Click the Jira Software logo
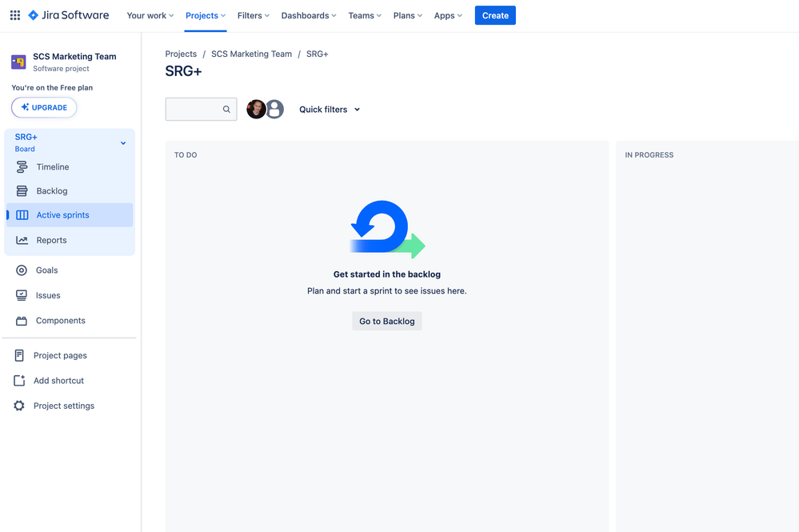 [68, 15]
